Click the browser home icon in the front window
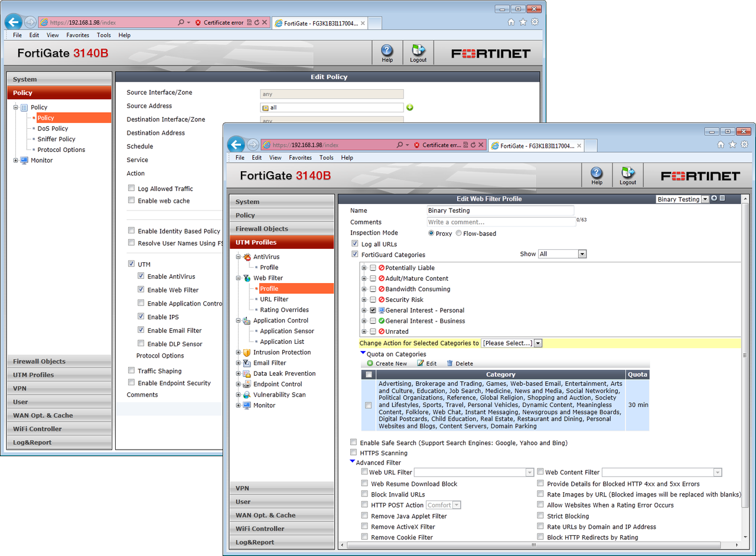The height and width of the screenshot is (556, 756). tap(721, 144)
